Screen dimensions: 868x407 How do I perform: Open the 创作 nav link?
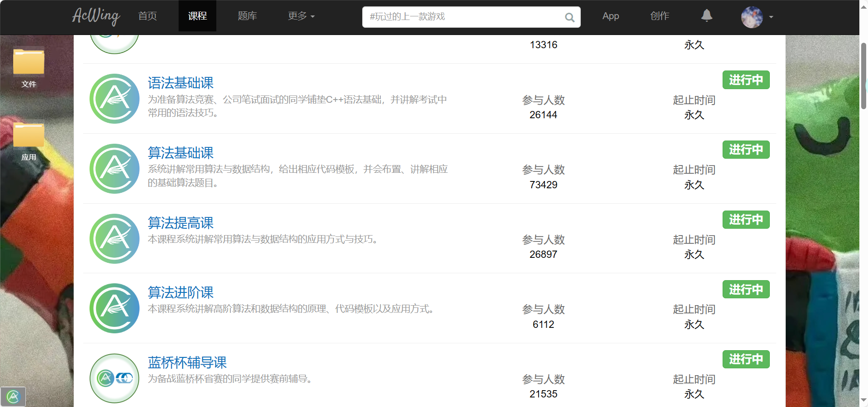[660, 16]
